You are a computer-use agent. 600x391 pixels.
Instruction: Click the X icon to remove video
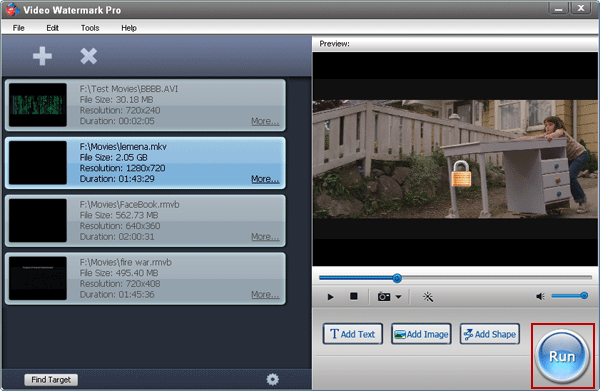coord(88,56)
